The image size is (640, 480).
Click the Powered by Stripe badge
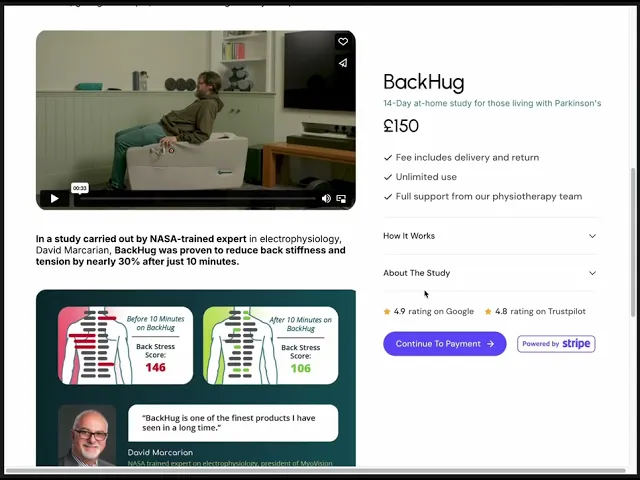tap(556, 344)
